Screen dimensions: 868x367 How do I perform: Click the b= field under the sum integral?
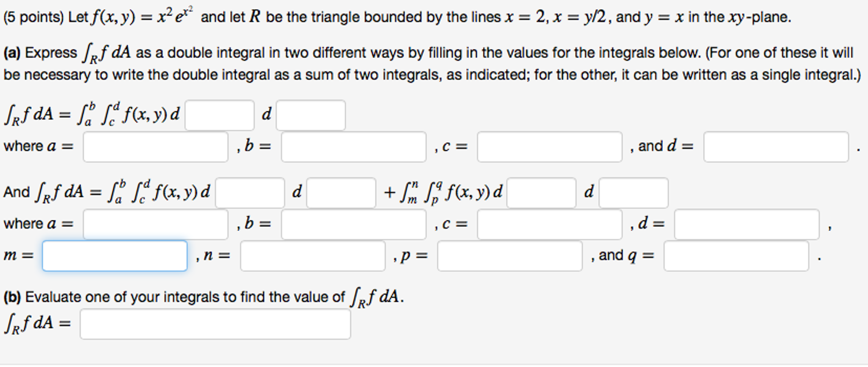coord(353,224)
